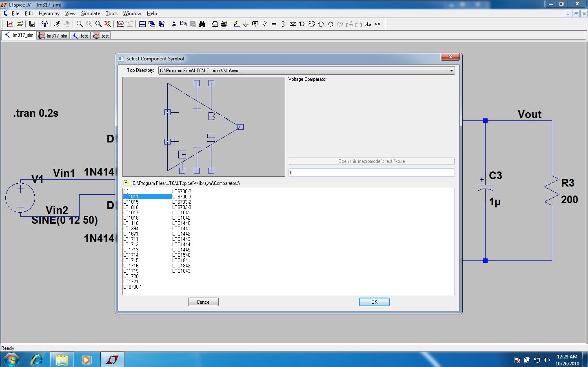Click the Open file folder icon
Image resolution: width=588 pixels, height=367 pixels.
click(19, 24)
